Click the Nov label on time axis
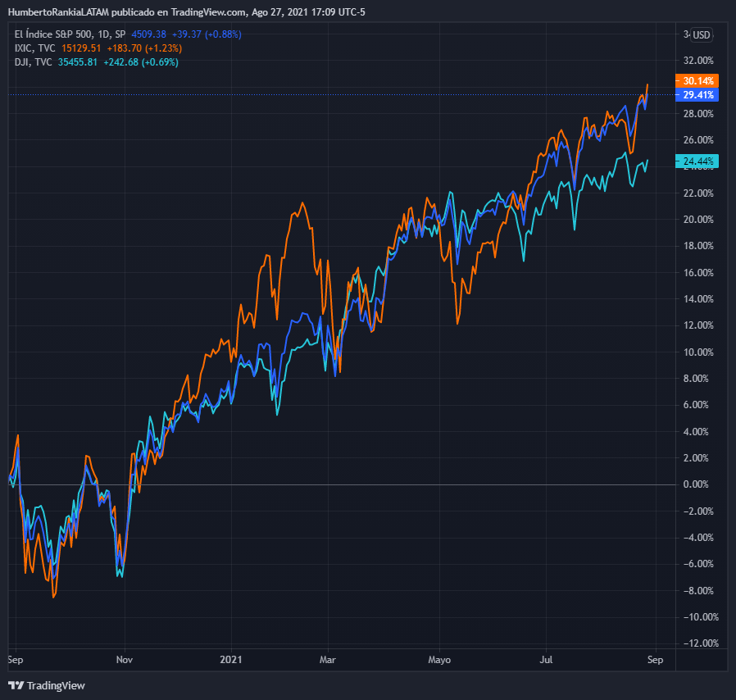 [125, 660]
